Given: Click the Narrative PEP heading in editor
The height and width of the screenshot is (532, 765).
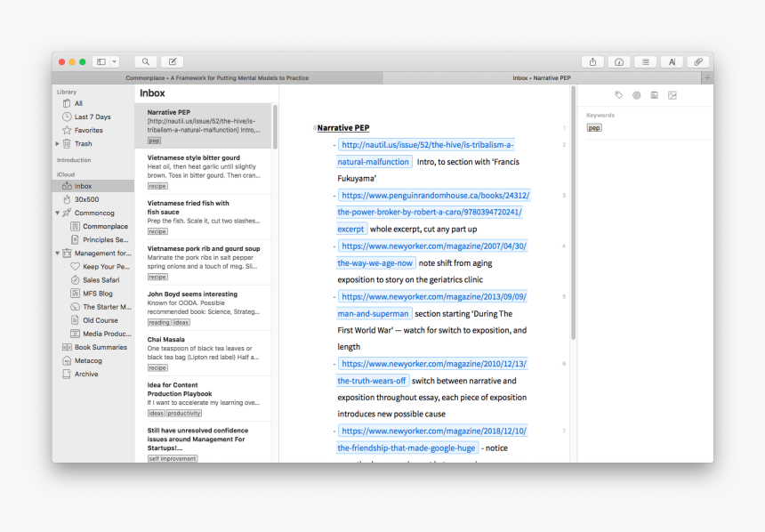Looking at the screenshot, I should 343,128.
